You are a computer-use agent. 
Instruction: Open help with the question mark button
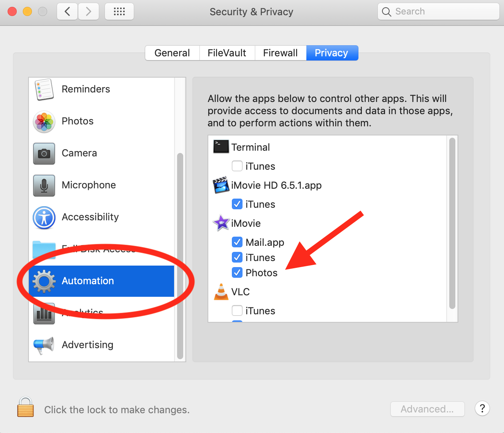[482, 409]
